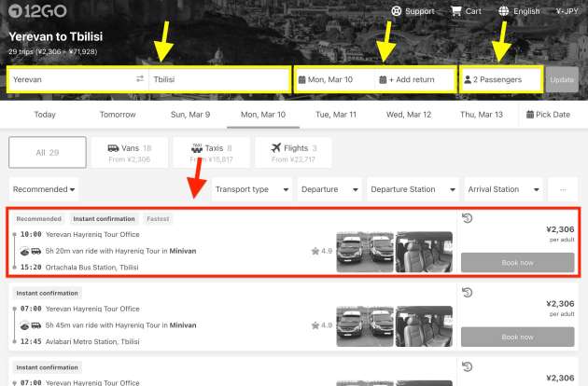Change language via the English globe icon

click(x=504, y=11)
